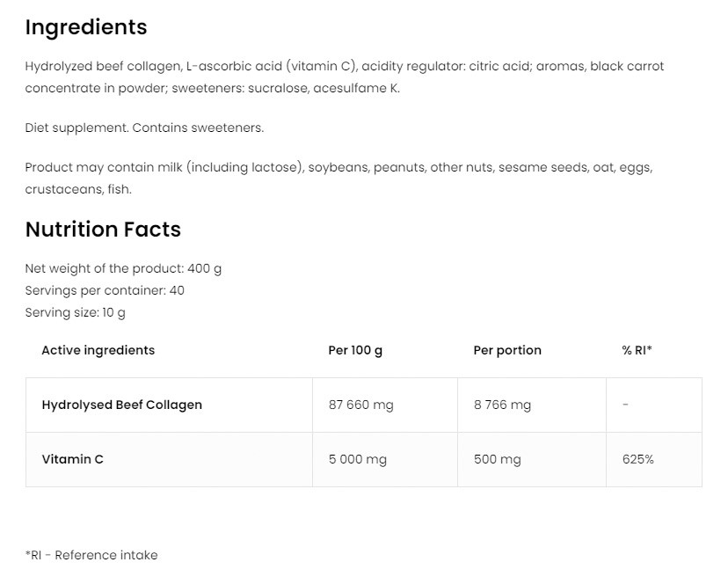Click the '% RI*' column header
728x584 pixels.
[x=637, y=350]
